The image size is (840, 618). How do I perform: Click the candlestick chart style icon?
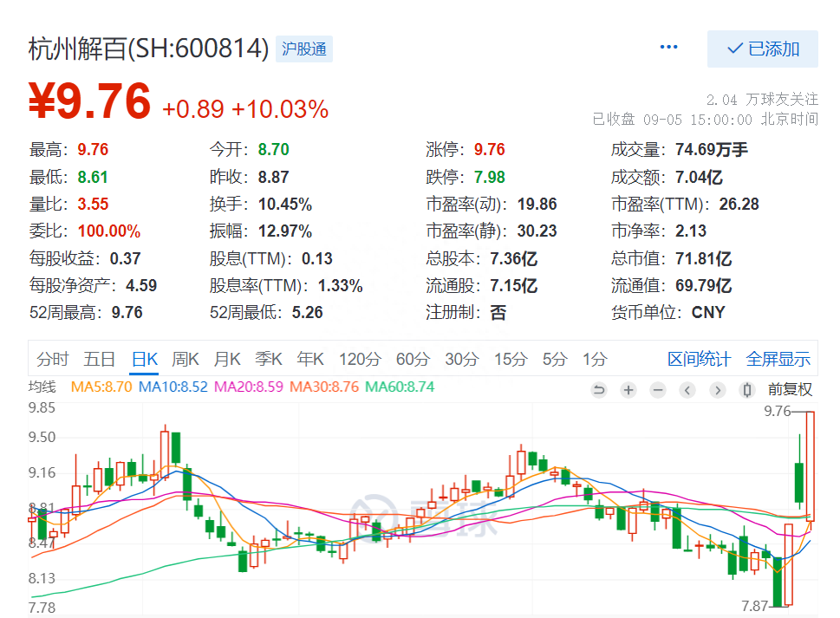746,390
